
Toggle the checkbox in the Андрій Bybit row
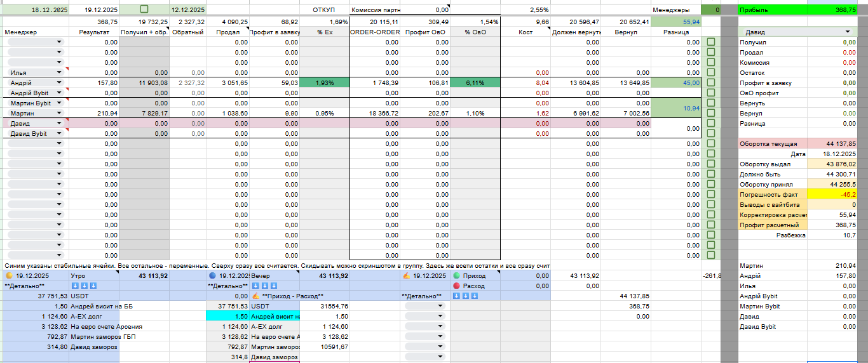(x=711, y=93)
